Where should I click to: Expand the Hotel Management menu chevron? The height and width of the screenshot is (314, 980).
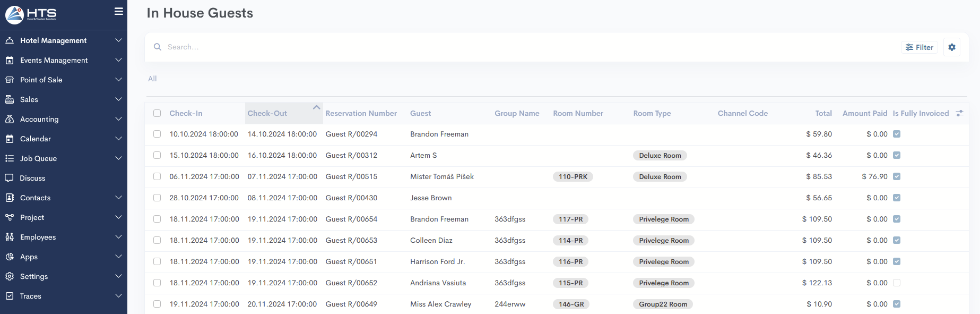[x=118, y=40]
